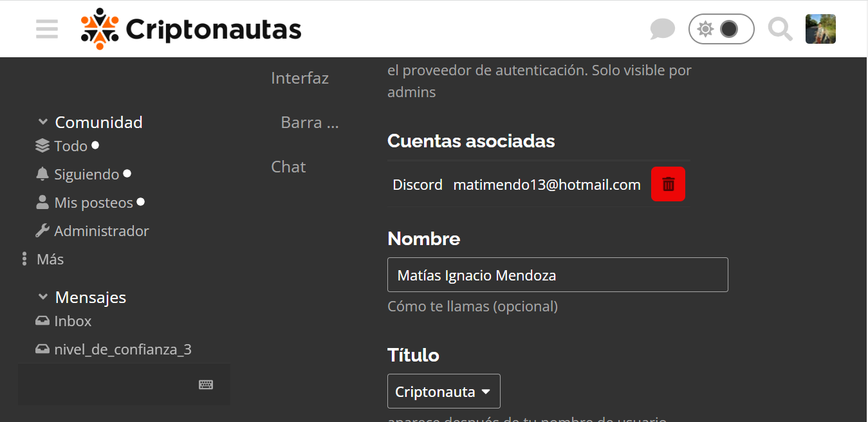Open the Título dropdown
868x422 pixels.
(443, 391)
